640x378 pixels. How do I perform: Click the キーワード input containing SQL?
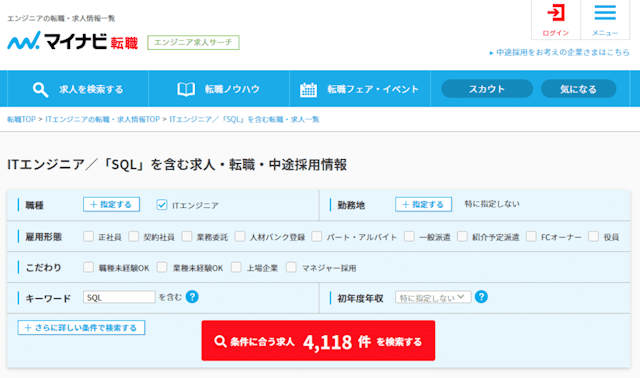coord(119,297)
